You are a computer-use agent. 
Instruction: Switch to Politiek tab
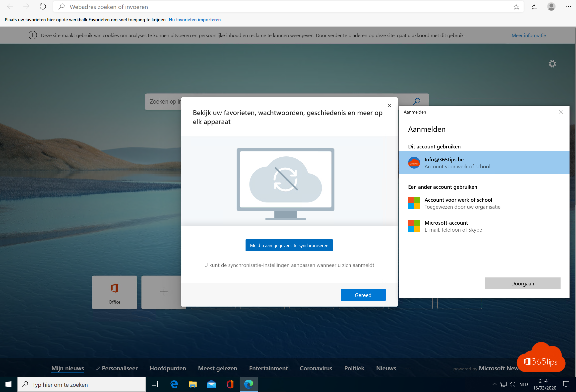click(354, 368)
